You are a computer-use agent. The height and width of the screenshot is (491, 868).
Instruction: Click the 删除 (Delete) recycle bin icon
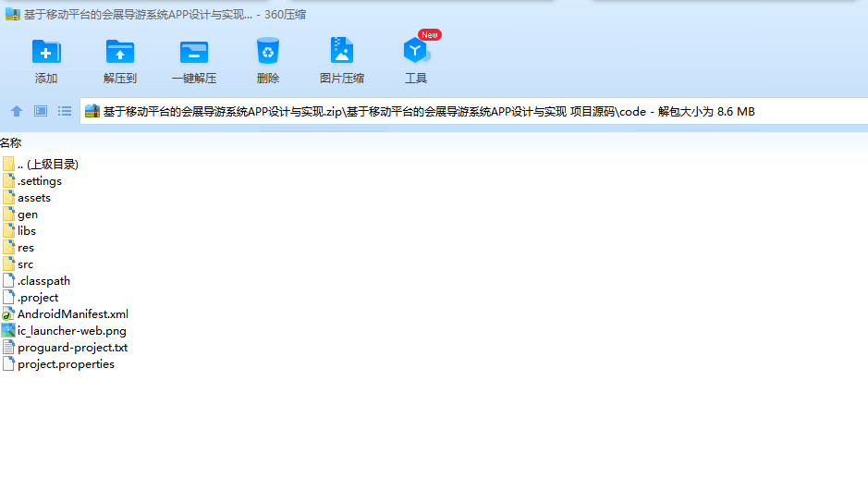click(x=268, y=52)
